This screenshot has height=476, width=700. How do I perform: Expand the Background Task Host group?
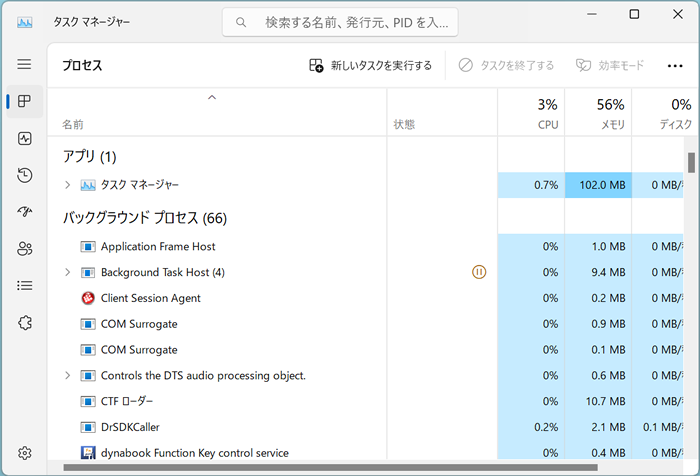[67, 272]
